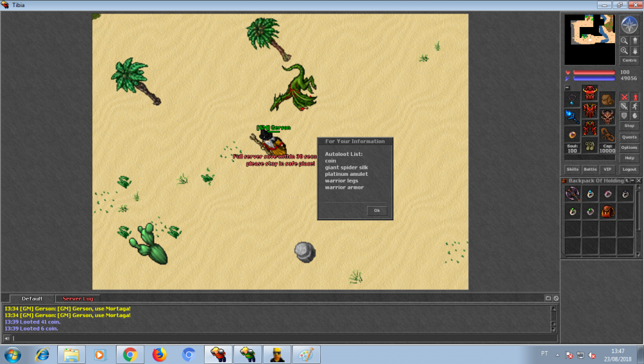644x364 pixels.
Task: Click the chat console scroll up arrow
Action: (x=553, y=309)
